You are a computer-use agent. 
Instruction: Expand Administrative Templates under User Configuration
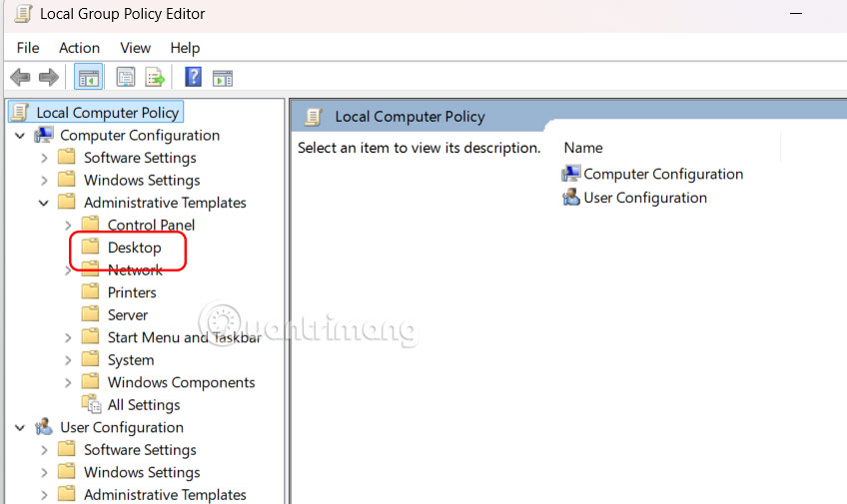(44, 495)
